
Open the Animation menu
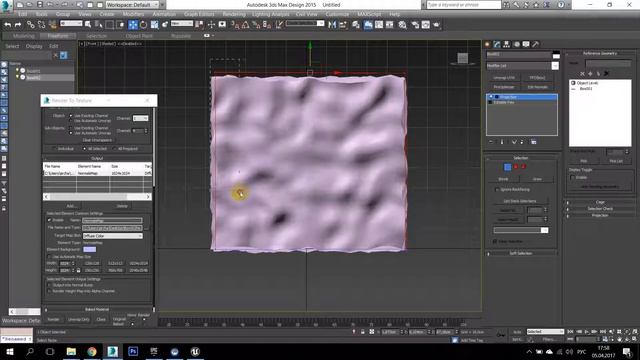pyautogui.click(x=164, y=14)
